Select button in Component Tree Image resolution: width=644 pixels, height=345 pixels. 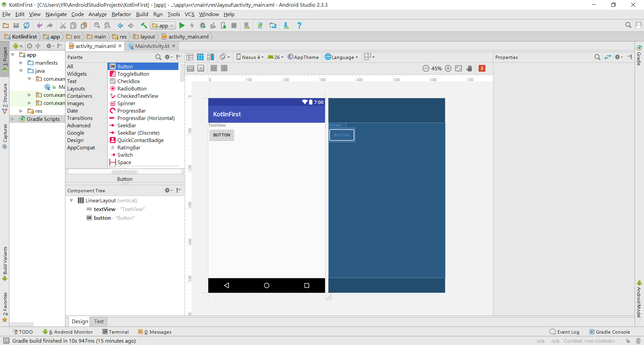pos(102,218)
